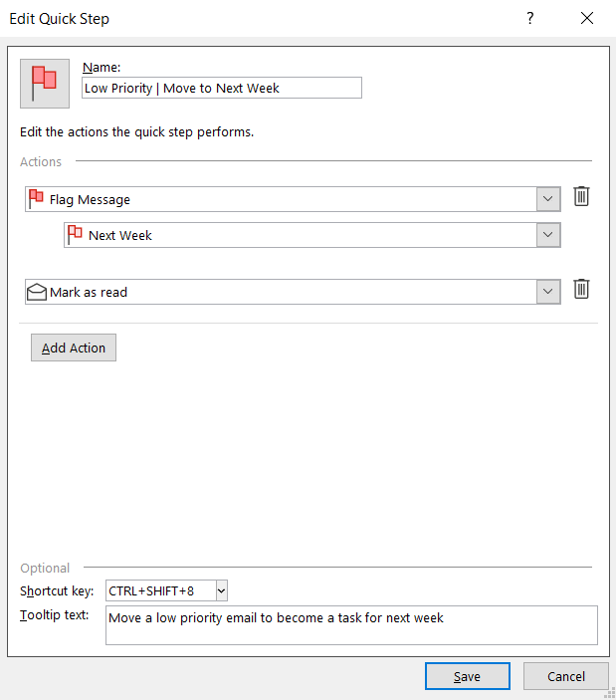Click the Add Action button
Screen dimensions: 616x700
[74, 348]
